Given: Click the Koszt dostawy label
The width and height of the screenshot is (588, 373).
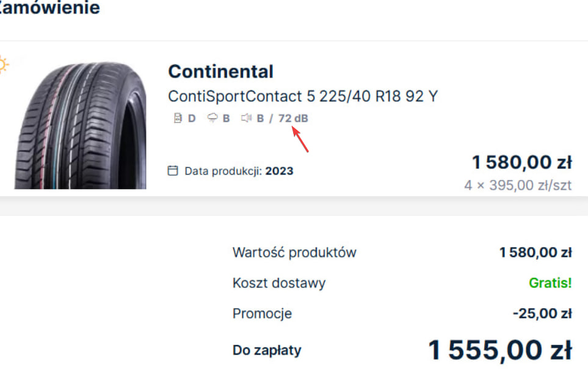Looking at the screenshot, I should tap(279, 283).
